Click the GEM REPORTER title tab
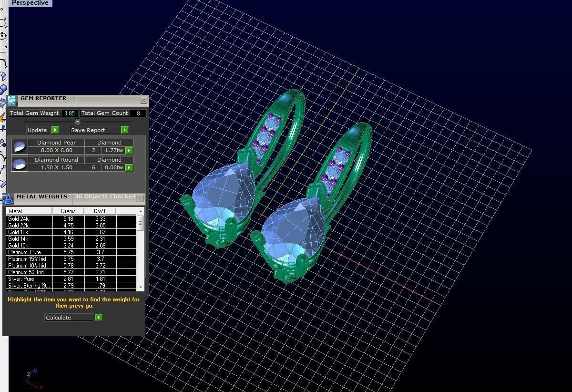This screenshot has width=572, height=392. [x=43, y=98]
